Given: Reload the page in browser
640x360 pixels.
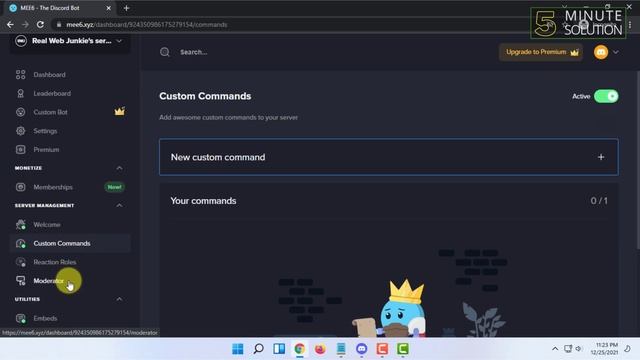Looking at the screenshot, I should point(40,24).
